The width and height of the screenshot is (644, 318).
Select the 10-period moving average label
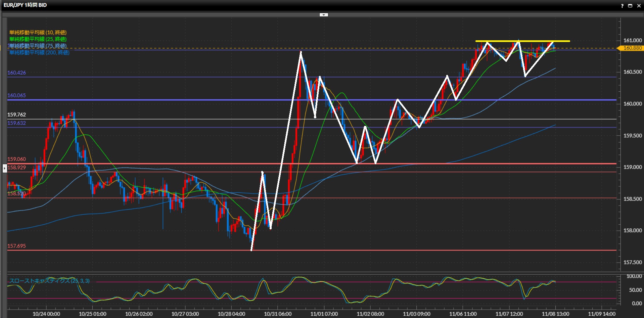(x=38, y=33)
